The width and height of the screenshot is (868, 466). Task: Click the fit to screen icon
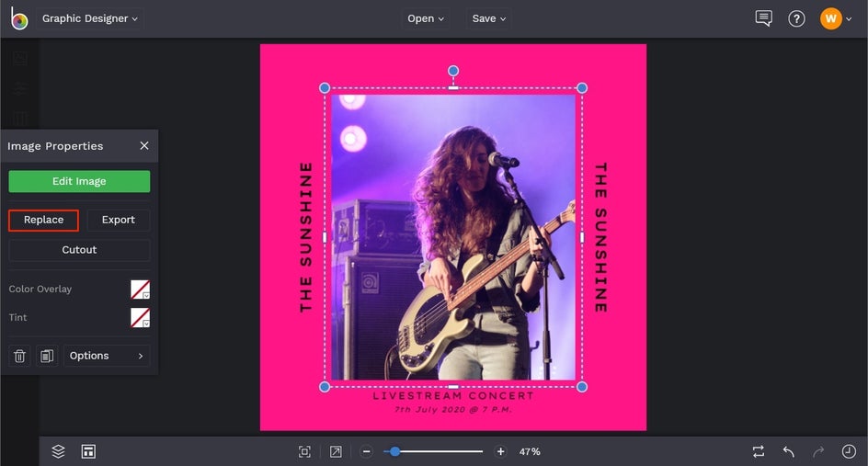(304, 451)
